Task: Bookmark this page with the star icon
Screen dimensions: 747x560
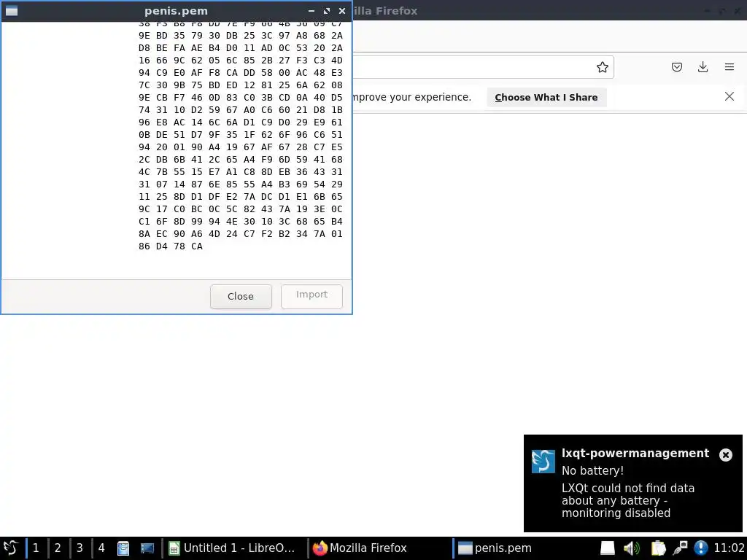Action: [x=602, y=67]
